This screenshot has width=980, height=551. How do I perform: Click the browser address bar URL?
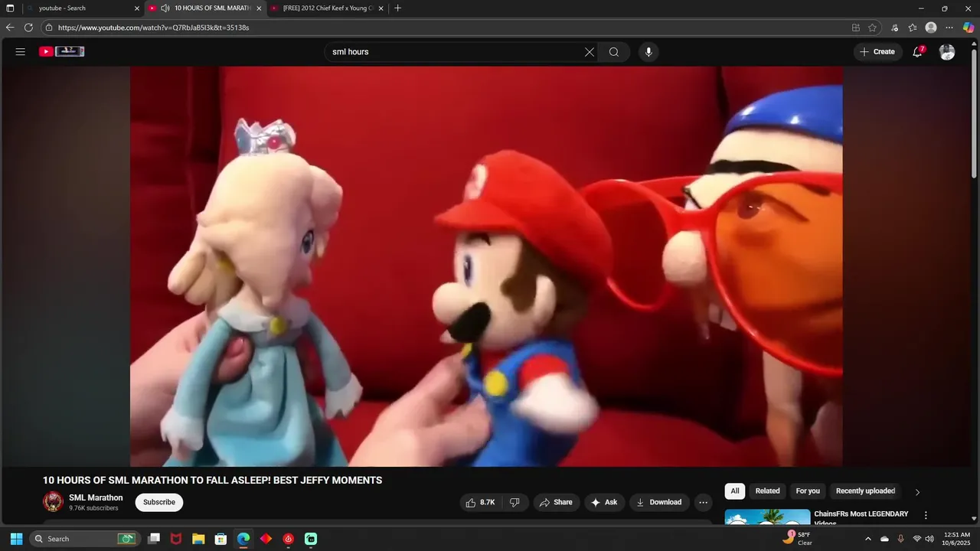pos(153,28)
